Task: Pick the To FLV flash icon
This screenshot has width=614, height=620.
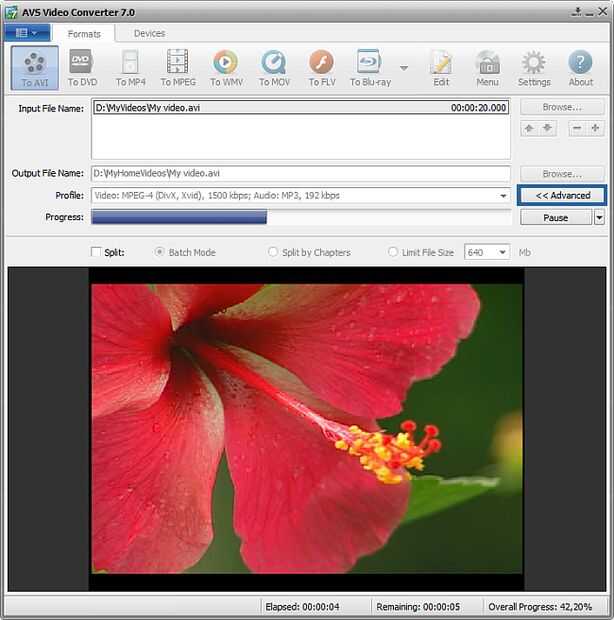Action: (322, 68)
